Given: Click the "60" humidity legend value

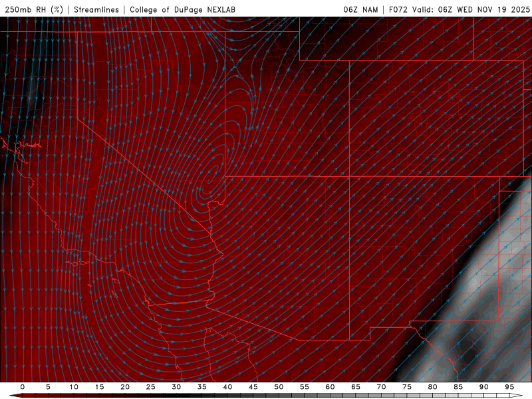Looking at the screenshot, I should (x=330, y=387).
